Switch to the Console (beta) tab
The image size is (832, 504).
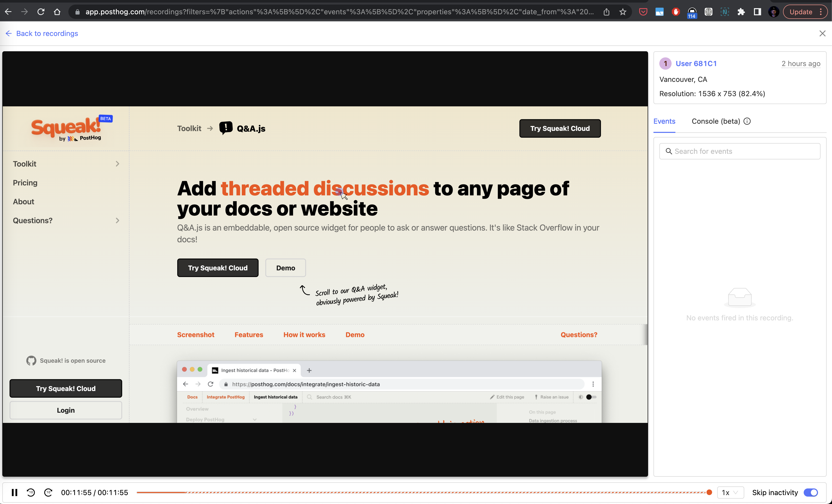[715, 121]
